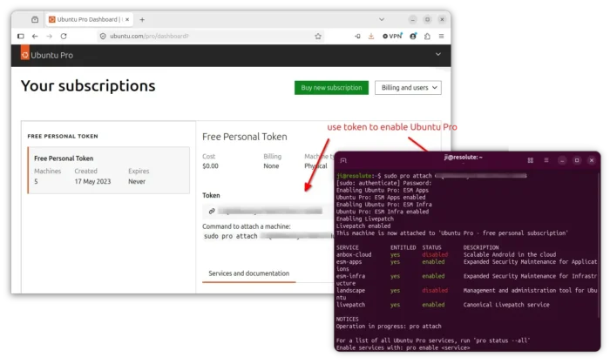
Task: Select the Services and documentation tab
Action: (249, 273)
